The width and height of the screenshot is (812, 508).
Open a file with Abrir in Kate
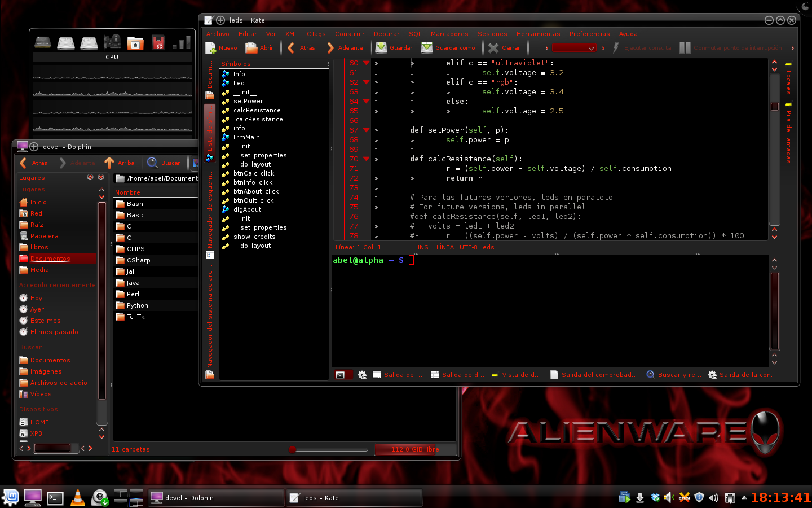click(259, 48)
